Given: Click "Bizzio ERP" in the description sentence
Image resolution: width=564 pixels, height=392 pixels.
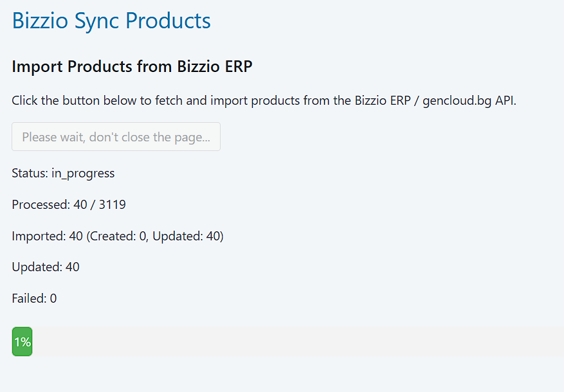Looking at the screenshot, I should click(382, 102).
